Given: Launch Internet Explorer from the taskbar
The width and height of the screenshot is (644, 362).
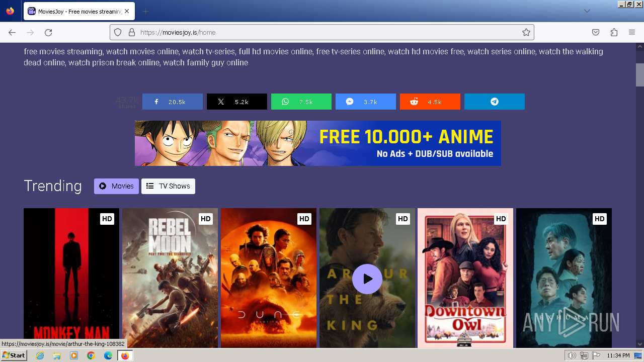Looking at the screenshot, I should pyautogui.click(x=40, y=355).
